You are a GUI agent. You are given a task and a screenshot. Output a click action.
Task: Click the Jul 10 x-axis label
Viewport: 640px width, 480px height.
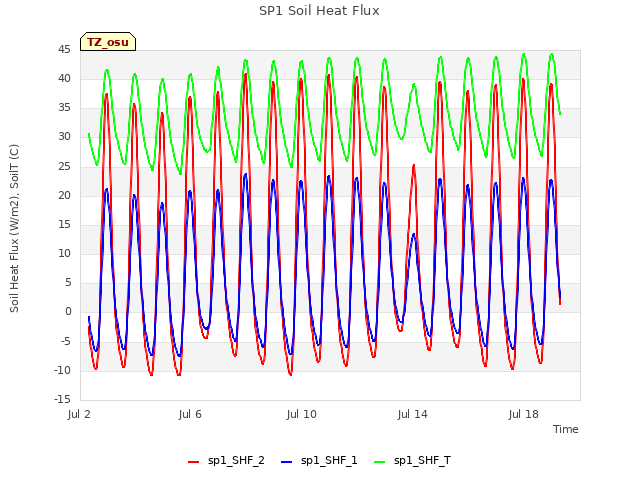click(x=301, y=414)
